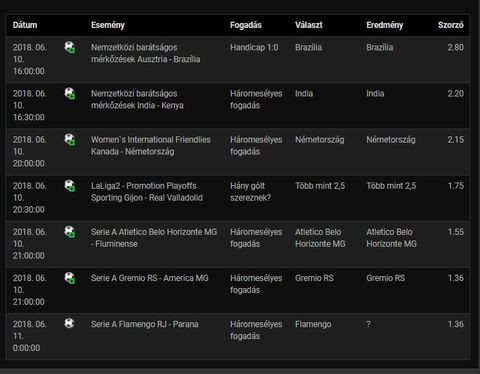The image size is (480, 374).
Task: Click soccer ball icon for Sporting Gijon row
Action: [70, 186]
